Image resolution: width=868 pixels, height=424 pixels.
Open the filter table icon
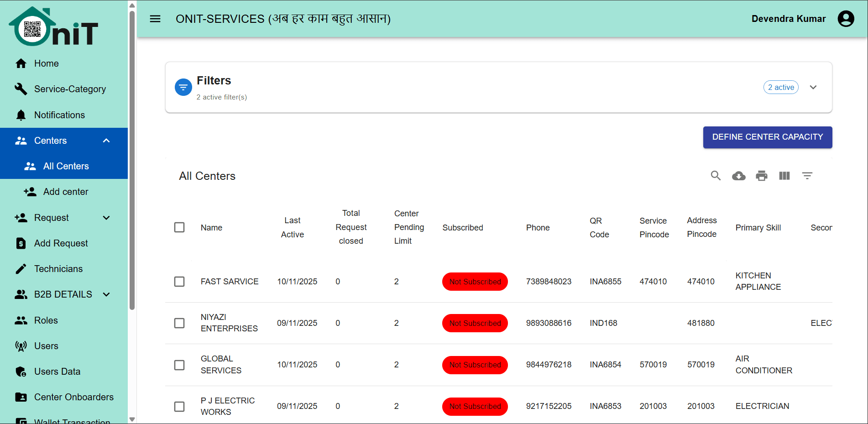[807, 176]
